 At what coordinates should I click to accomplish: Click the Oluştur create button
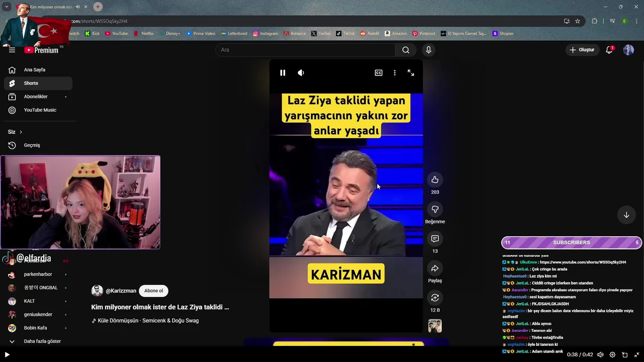coord(582,50)
